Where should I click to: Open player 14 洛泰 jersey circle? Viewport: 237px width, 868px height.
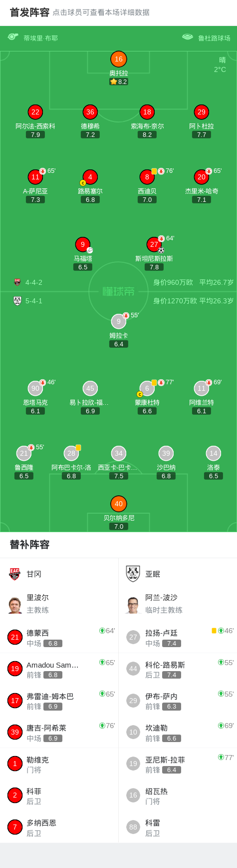coord(214,453)
